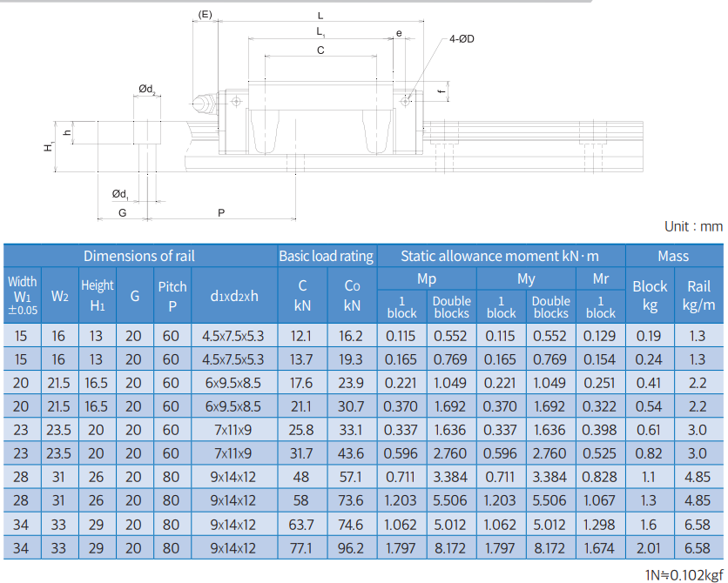Select the 'Co kN' column header
The height and width of the screenshot is (583, 728).
352,295
